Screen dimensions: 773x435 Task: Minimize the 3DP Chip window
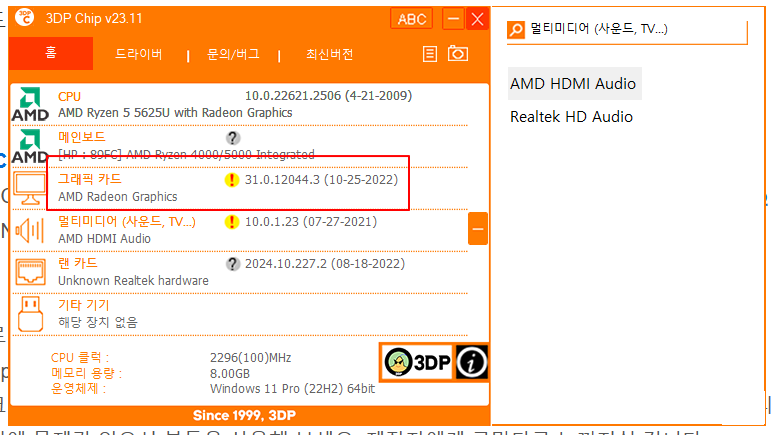[453, 19]
